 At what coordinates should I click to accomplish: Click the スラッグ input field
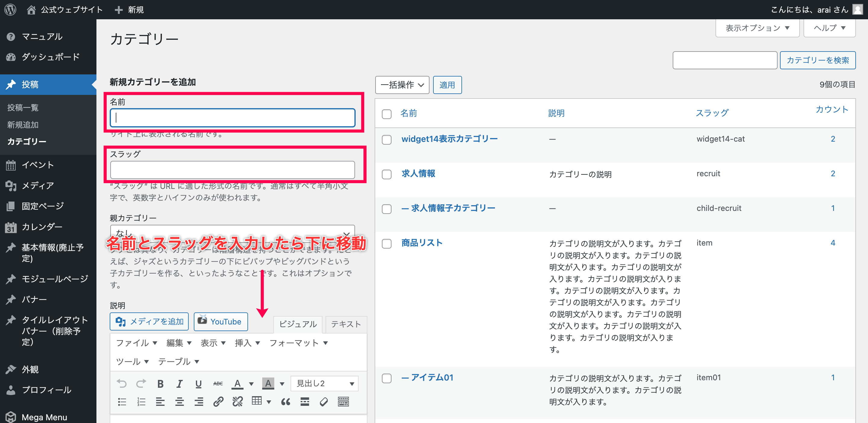[232, 170]
